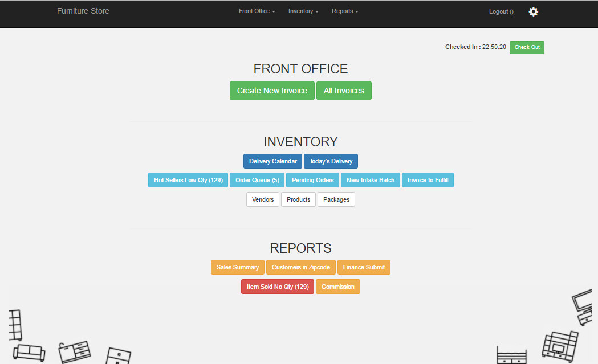Open the Packages page
This screenshot has width=598, height=364.
coord(336,199)
